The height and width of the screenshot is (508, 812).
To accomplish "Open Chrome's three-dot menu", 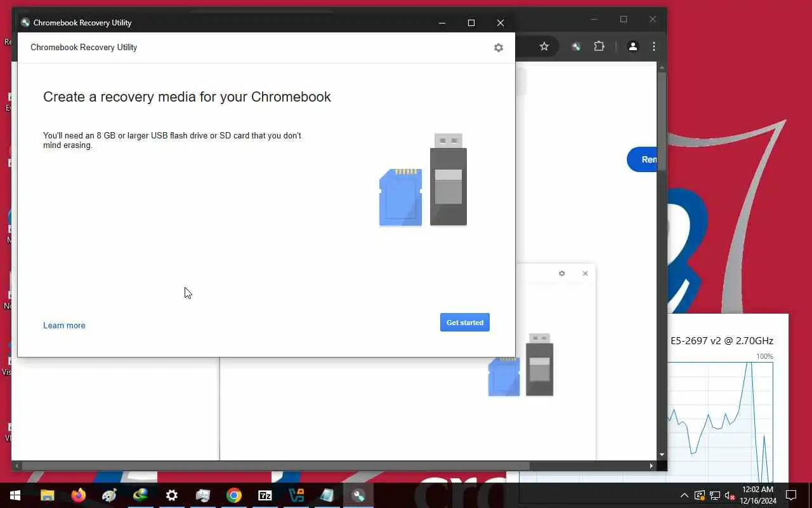I will point(654,46).
